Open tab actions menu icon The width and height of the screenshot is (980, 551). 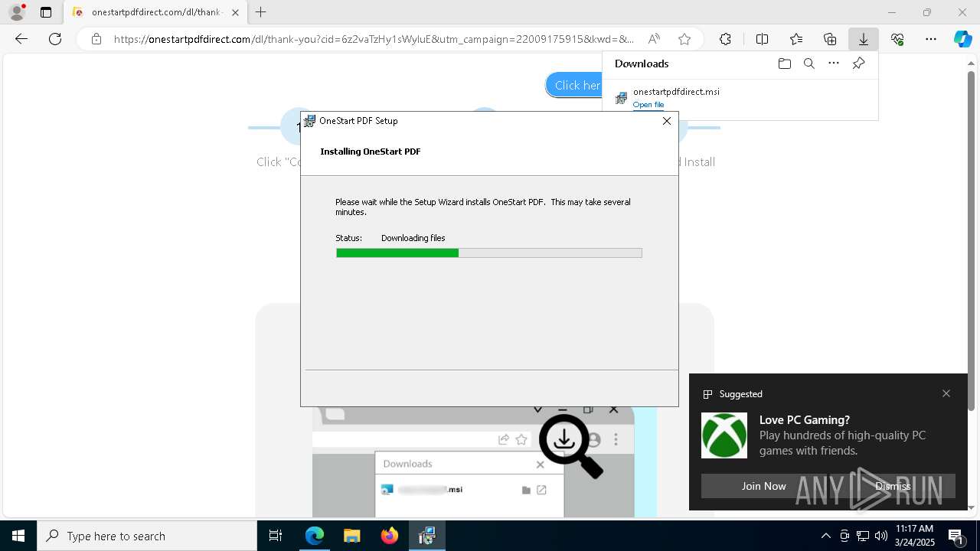coord(46,12)
